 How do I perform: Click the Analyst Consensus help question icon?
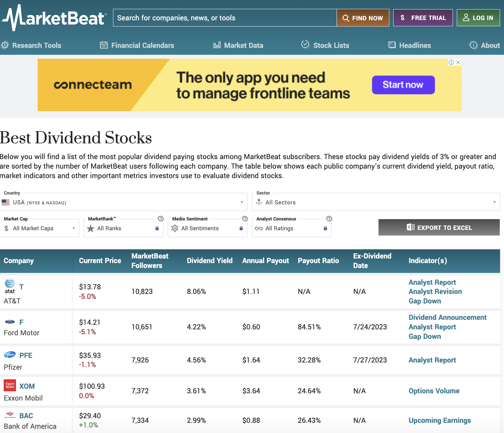[x=329, y=219]
